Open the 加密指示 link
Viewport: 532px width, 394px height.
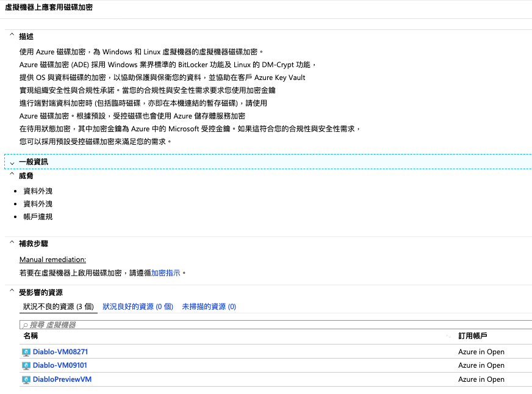tap(165, 272)
